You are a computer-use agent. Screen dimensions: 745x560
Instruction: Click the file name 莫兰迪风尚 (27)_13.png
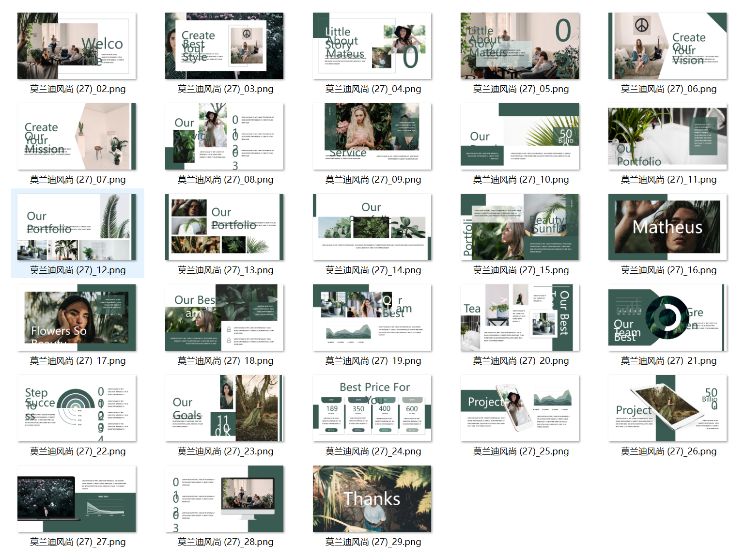pyautogui.click(x=225, y=270)
